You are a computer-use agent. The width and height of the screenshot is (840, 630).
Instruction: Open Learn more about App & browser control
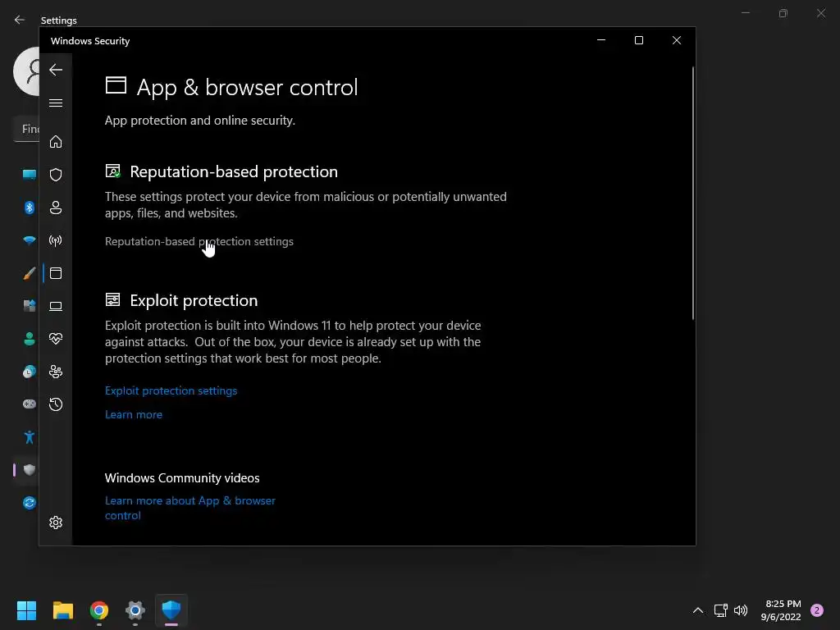coord(190,508)
